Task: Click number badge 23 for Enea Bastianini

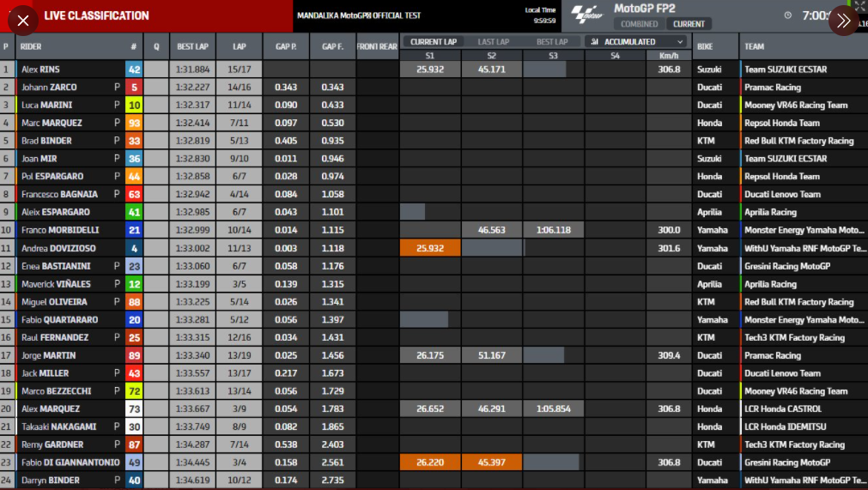Action: (x=134, y=266)
